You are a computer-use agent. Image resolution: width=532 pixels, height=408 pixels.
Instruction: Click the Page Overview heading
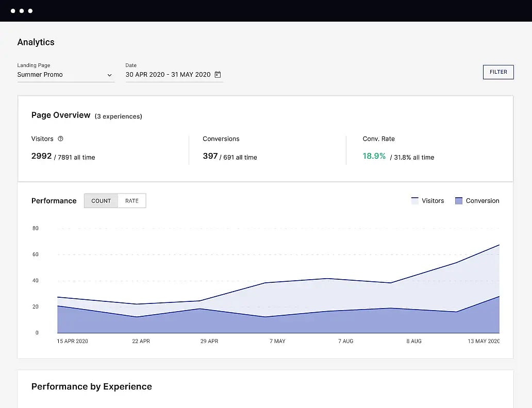pos(61,115)
